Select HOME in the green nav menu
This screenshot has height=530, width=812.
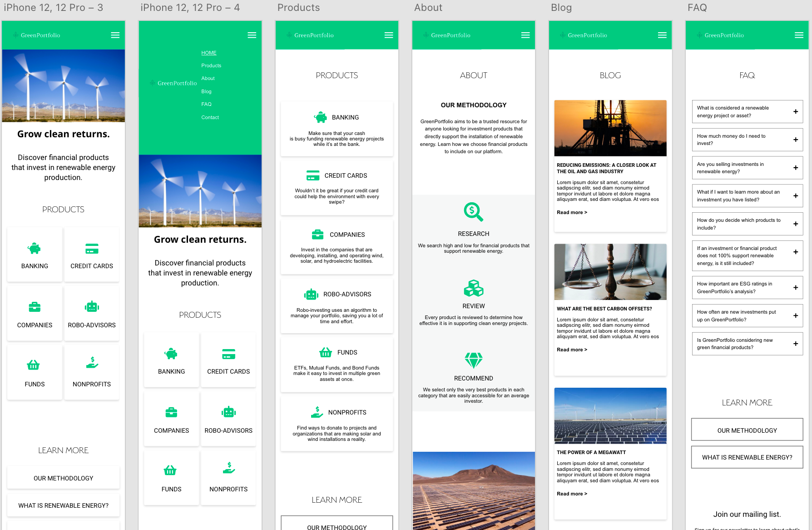[x=209, y=53]
